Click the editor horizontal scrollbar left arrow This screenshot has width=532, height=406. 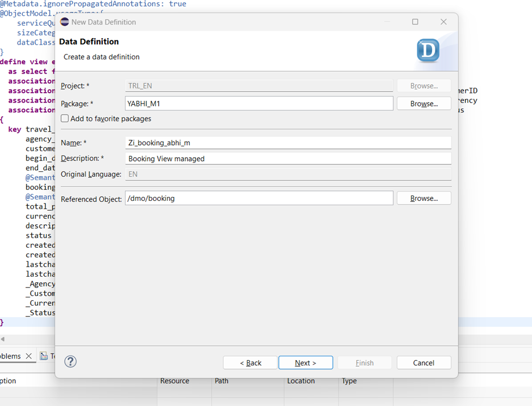pos(3,339)
